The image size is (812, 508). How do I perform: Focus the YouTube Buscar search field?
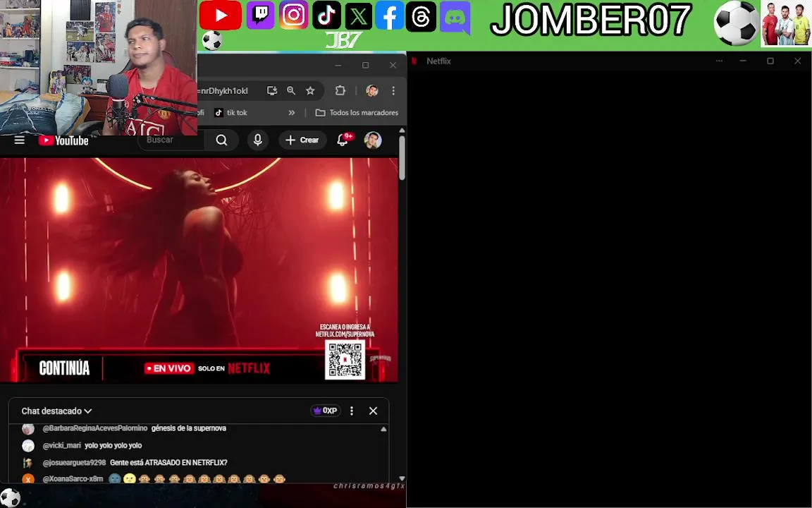171,140
